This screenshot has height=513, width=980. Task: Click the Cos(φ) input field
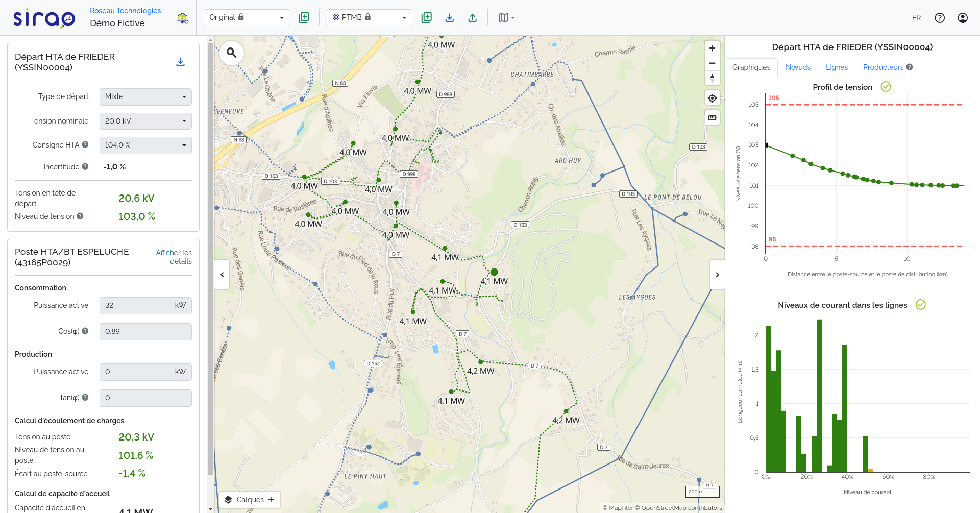click(145, 331)
